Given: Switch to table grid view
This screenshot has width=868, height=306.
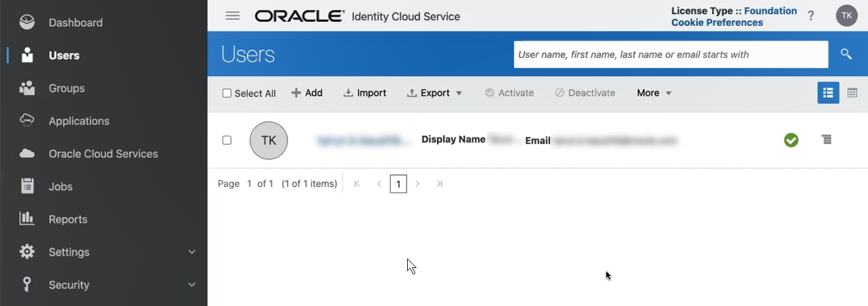Looking at the screenshot, I should 852,93.
